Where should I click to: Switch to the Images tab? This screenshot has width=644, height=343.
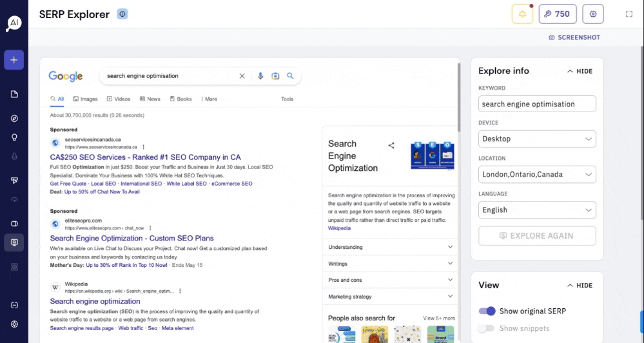(x=86, y=99)
